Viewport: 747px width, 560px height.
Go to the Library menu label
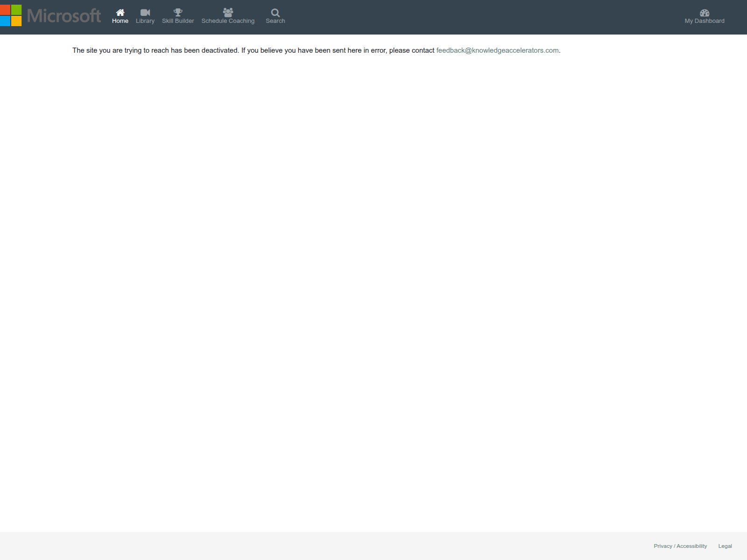point(145,21)
